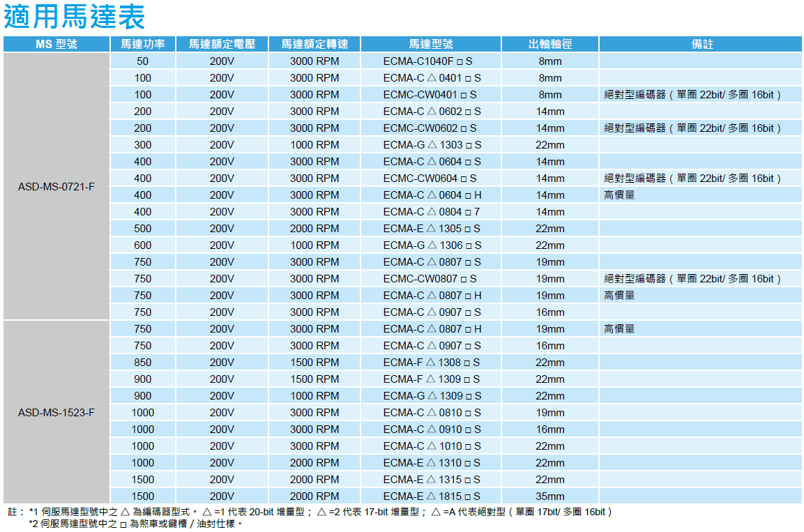
Task: Click the ECMA-G △ 1303 motor cell
Action: 432,145
